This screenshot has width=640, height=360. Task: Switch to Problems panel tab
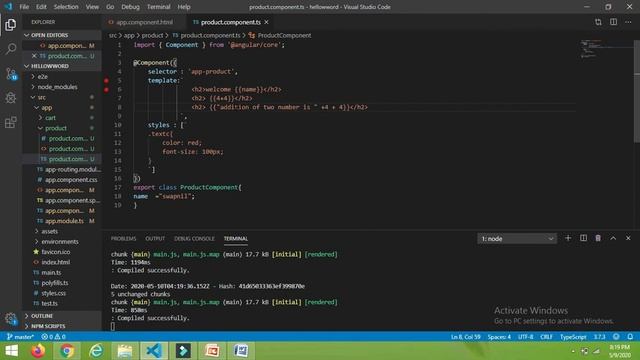[123, 239]
